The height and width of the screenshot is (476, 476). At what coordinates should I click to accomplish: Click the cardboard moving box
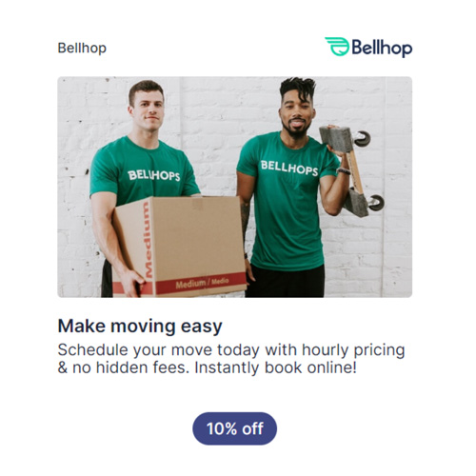tap(180, 247)
